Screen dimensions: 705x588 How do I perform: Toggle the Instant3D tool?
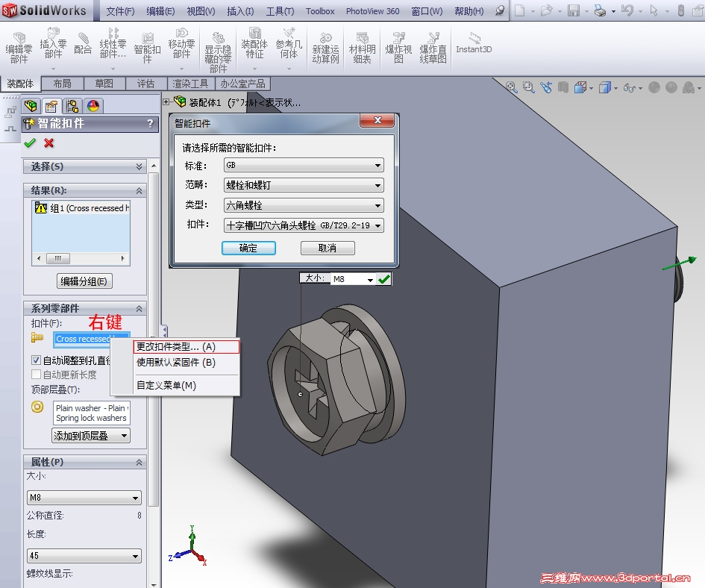coord(474,44)
